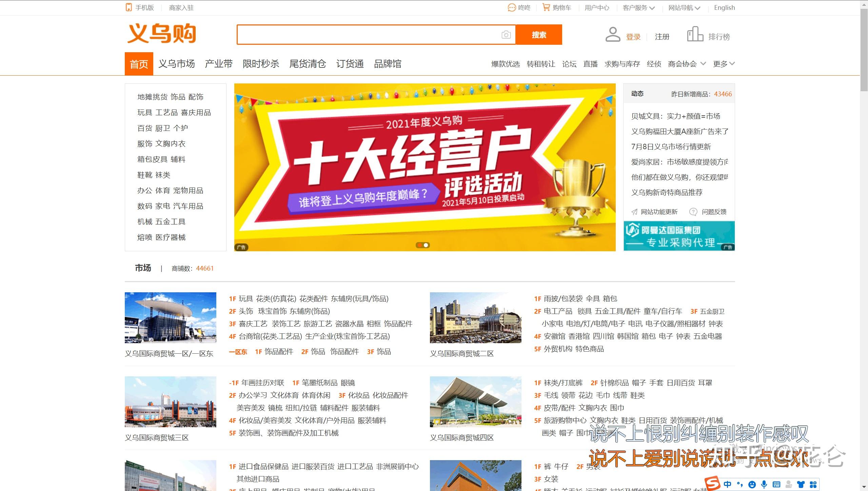Click the shopping cart icon
This screenshot has height=491, width=868.
[x=546, y=7]
